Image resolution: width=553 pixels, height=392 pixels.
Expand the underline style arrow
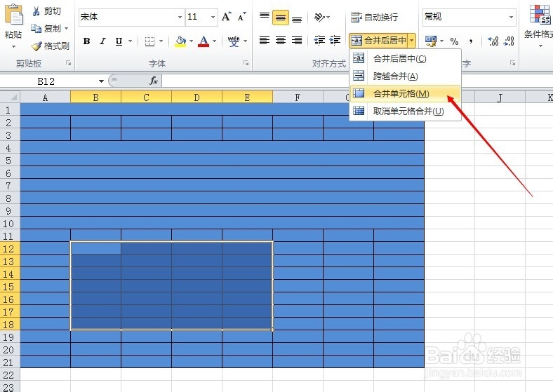pyautogui.click(x=130, y=41)
